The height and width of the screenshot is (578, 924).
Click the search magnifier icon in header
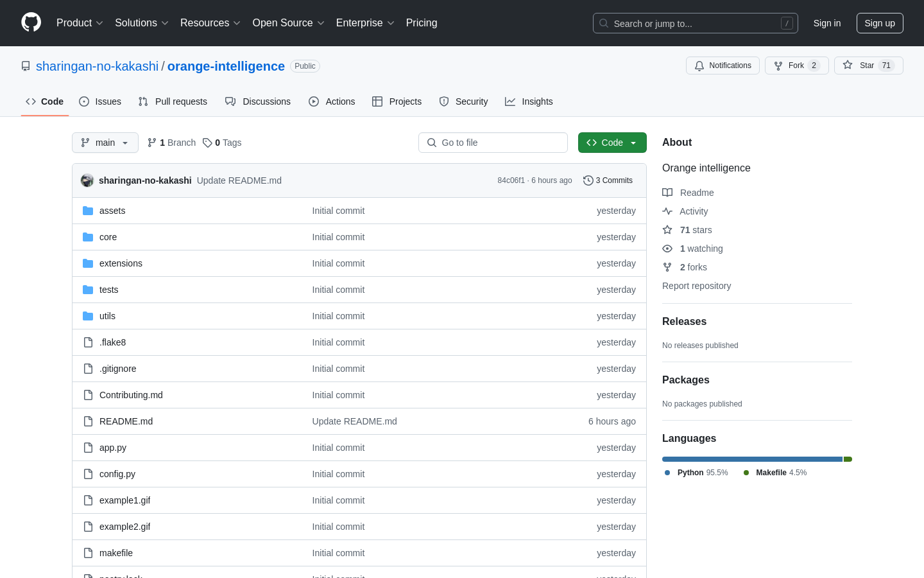[x=604, y=23]
